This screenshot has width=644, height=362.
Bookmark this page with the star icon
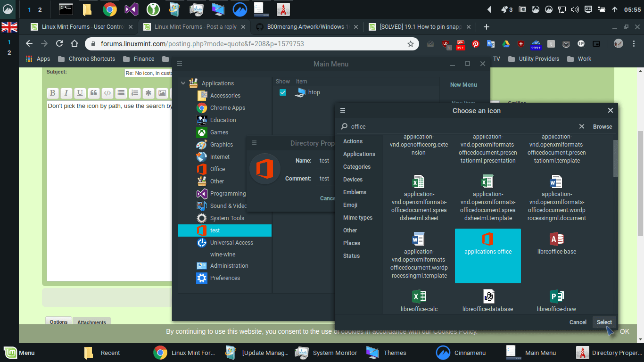(411, 44)
